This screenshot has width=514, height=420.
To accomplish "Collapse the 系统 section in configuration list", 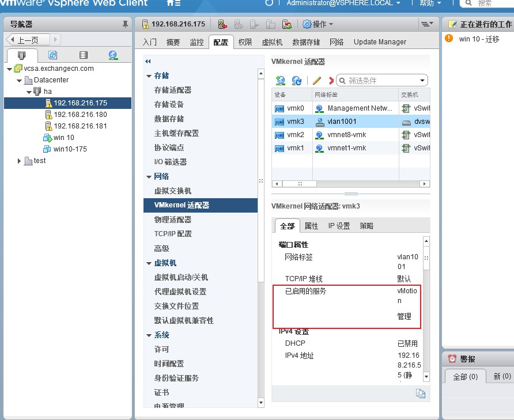I will (x=149, y=335).
